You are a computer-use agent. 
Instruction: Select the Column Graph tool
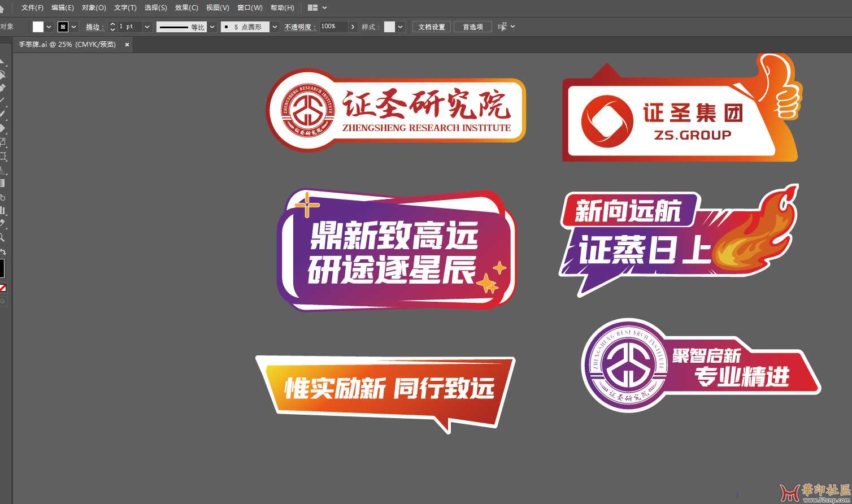[x=2, y=210]
